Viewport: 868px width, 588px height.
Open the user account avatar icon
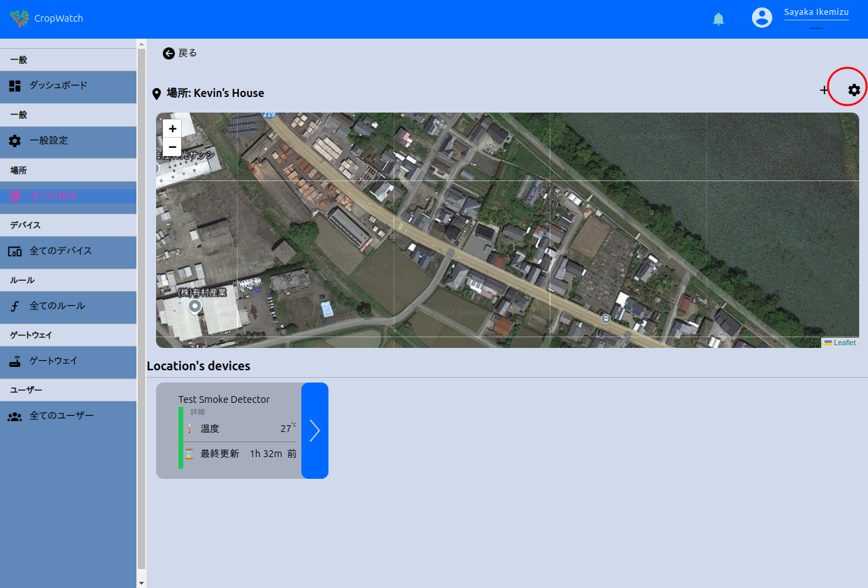point(762,18)
